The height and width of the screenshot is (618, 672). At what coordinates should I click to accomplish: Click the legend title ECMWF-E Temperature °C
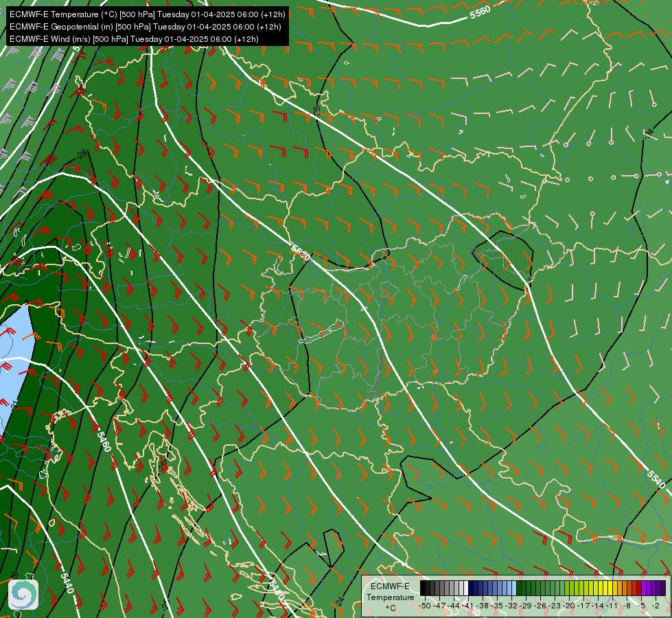tap(390, 597)
